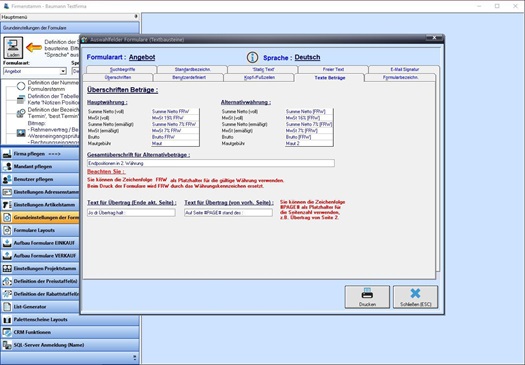Open Definition der Rabattstaffel(n) from sidebar
Viewport: 525px width, 365px height.
pos(40,294)
